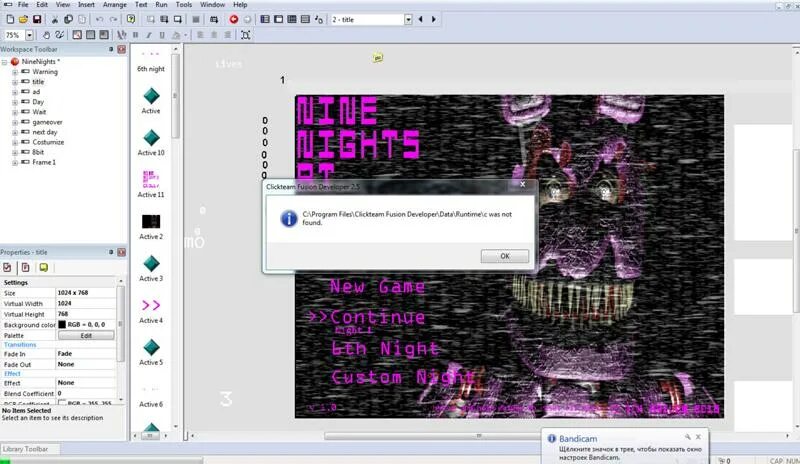Screen dimensions: 800x464
Task: Click the Cut scissors icon
Action: tap(55, 19)
